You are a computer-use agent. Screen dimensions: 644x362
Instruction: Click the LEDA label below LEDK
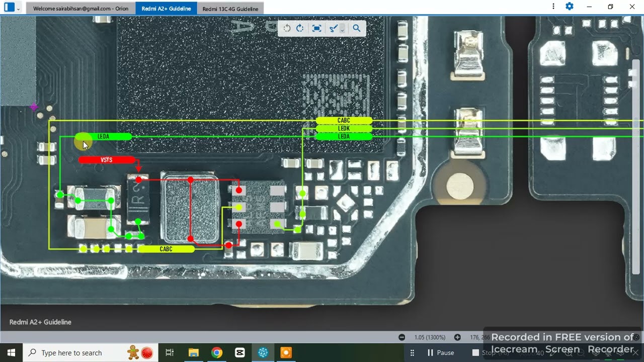click(344, 136)
